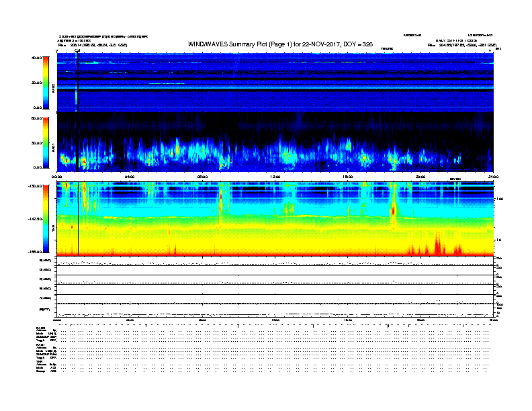
Task: Select the -155.00 tick on TNR scale
Action: [36, 252]
